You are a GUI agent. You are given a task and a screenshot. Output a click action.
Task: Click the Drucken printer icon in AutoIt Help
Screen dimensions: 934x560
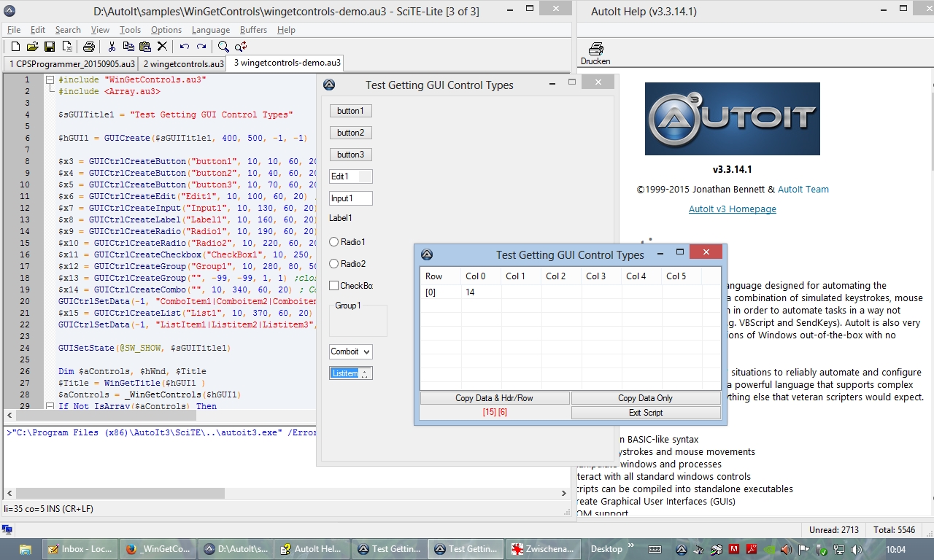595,50
